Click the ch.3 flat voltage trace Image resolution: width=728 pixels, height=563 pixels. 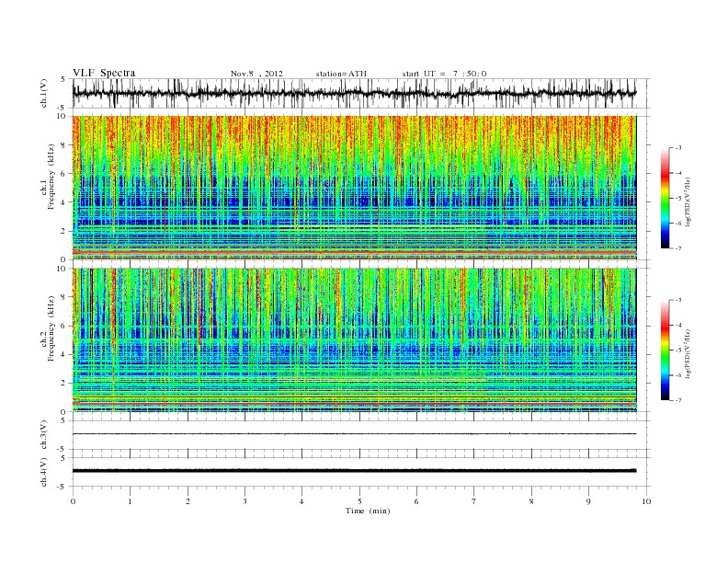(x=354, y=434)
